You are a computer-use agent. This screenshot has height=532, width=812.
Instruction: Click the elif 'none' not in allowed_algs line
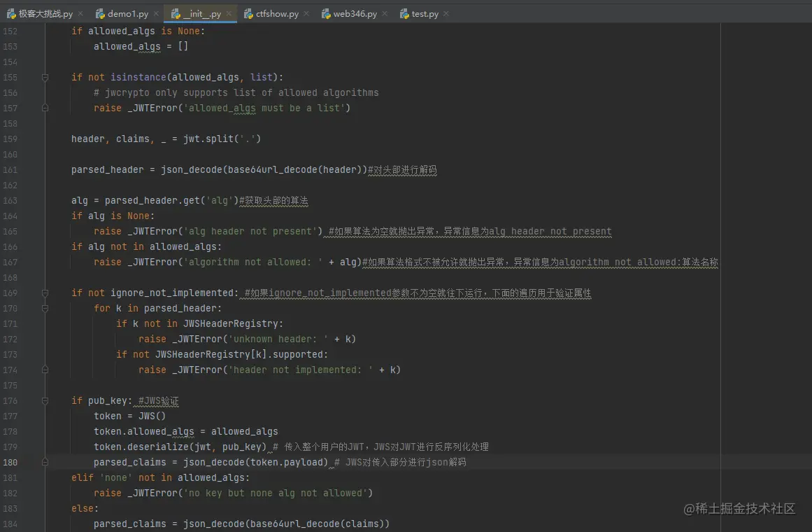(161, 477)
